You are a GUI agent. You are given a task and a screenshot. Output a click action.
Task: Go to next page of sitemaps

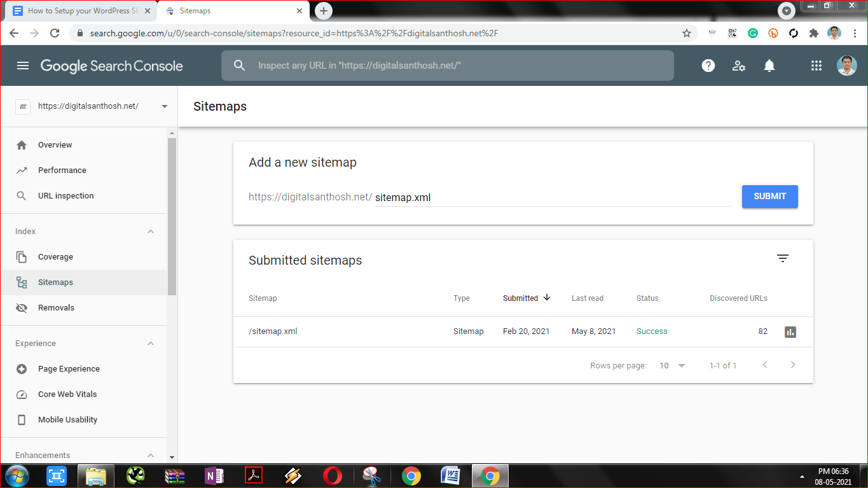(x=793, y=365)
